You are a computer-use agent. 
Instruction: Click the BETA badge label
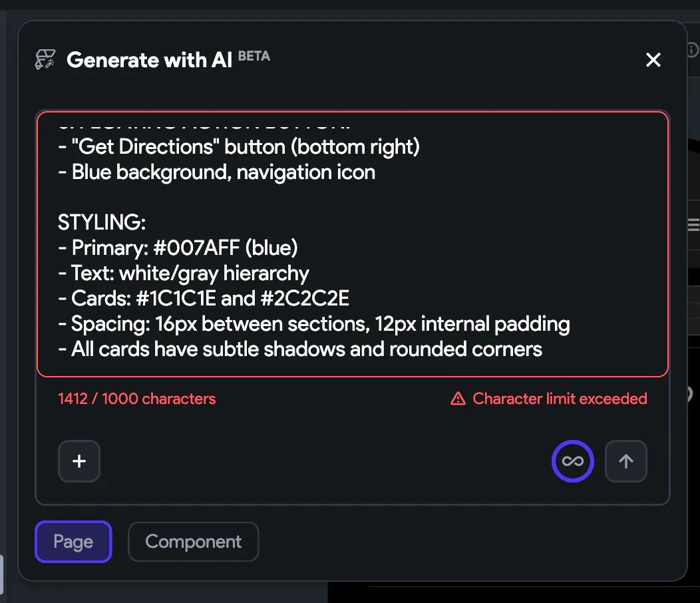tap(254, 57)
